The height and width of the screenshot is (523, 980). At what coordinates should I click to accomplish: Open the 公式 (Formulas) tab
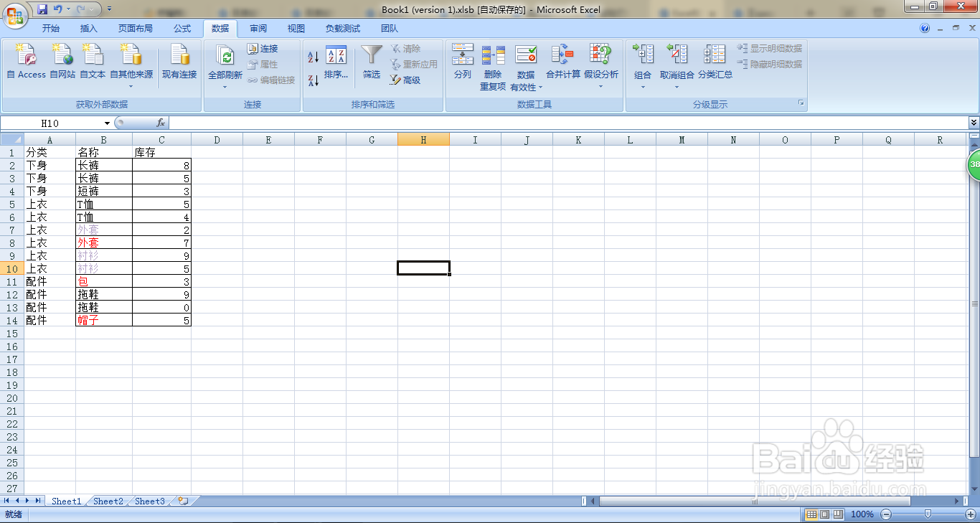point(182,29)
